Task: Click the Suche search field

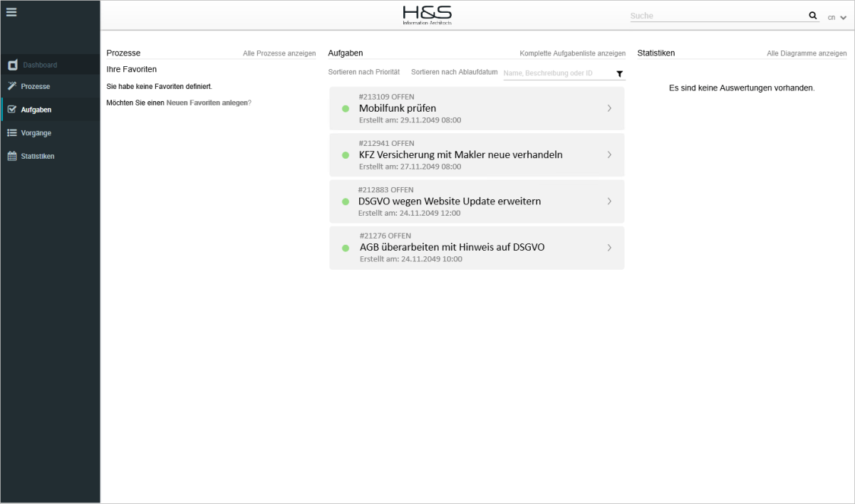Action: (717, 16)
